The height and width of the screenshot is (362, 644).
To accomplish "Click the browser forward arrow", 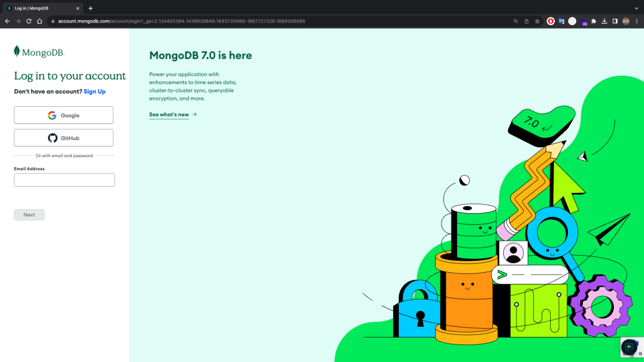I will point(18,21).
